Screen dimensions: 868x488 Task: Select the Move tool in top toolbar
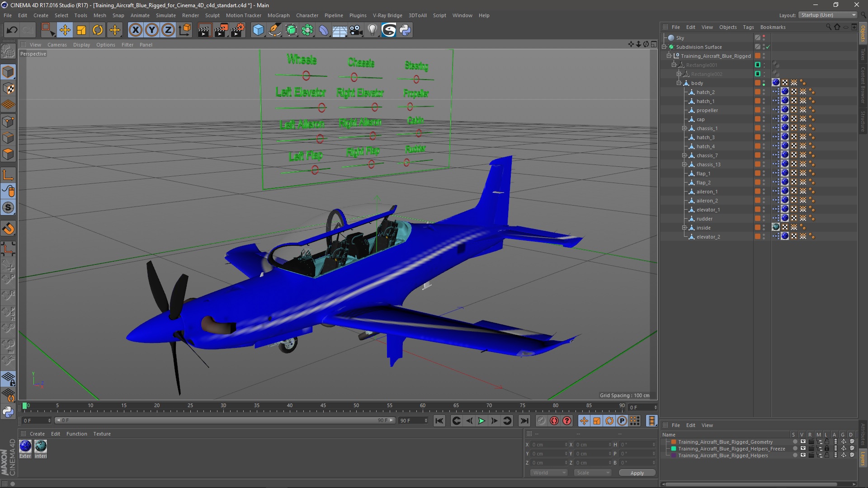tap(65, 30)
